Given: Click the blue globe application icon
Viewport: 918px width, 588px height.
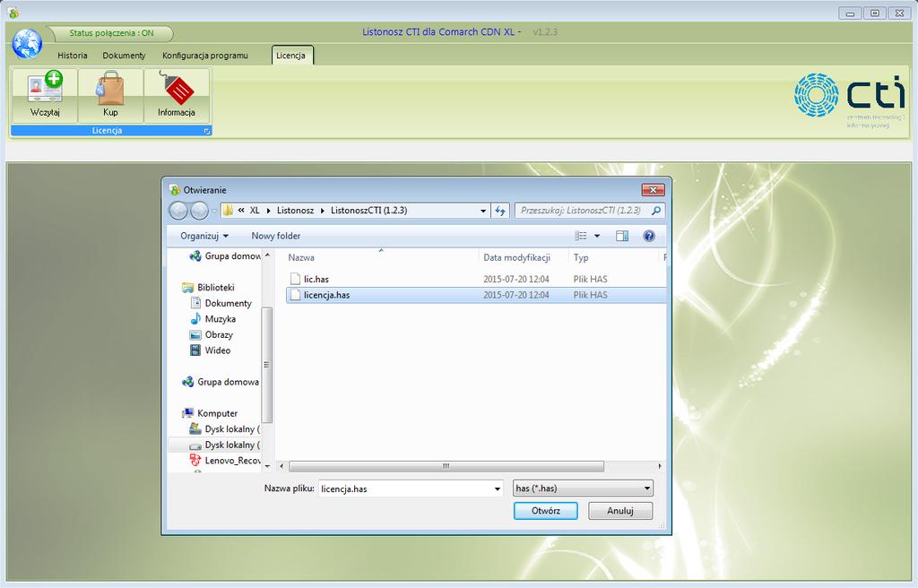Looking at the screenshot, I should coord(27,44).
